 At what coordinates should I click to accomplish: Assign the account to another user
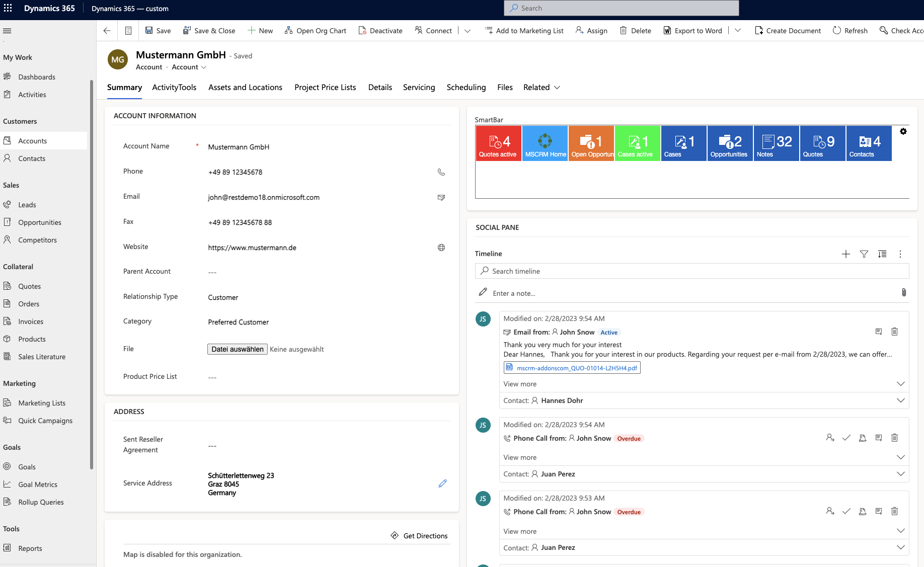pyautogui.click(x=591, y=31)
